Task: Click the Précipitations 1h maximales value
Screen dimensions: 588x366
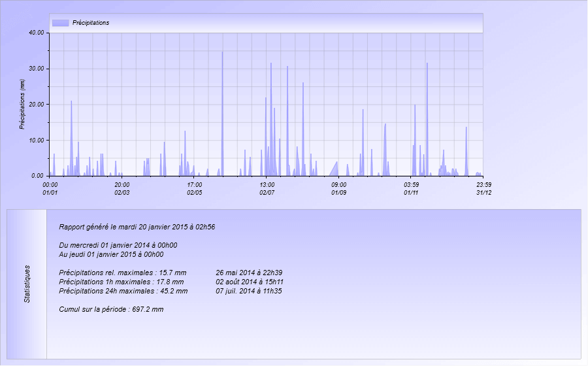Action: point(122,282)
